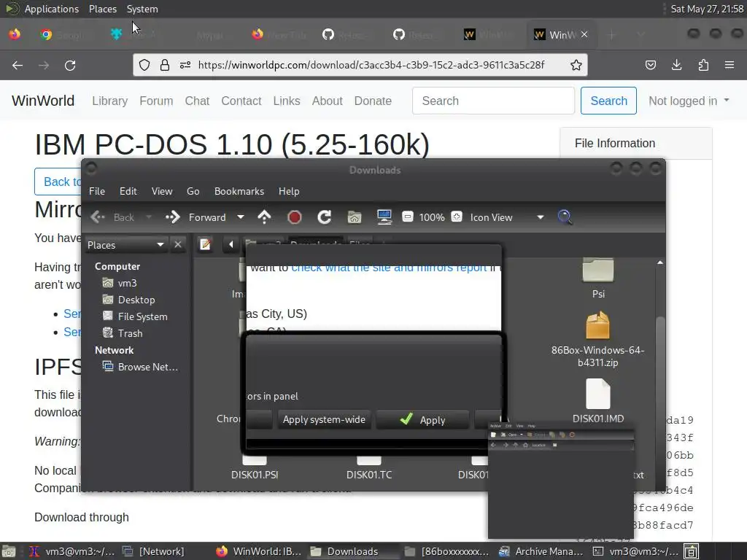Open the 86Box-Windows-64-b4311.zip file
Image resolution: width=747 pixels, height=560 pixels.
[x=598, y=340]
